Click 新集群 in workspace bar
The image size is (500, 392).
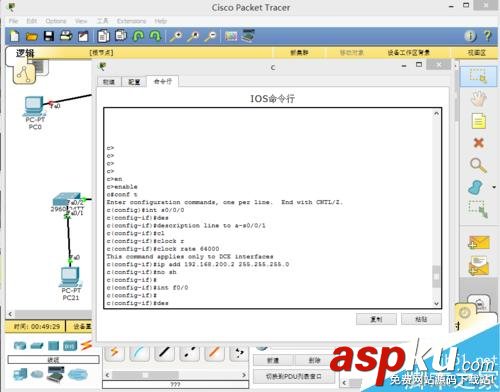tap(299, 53)
